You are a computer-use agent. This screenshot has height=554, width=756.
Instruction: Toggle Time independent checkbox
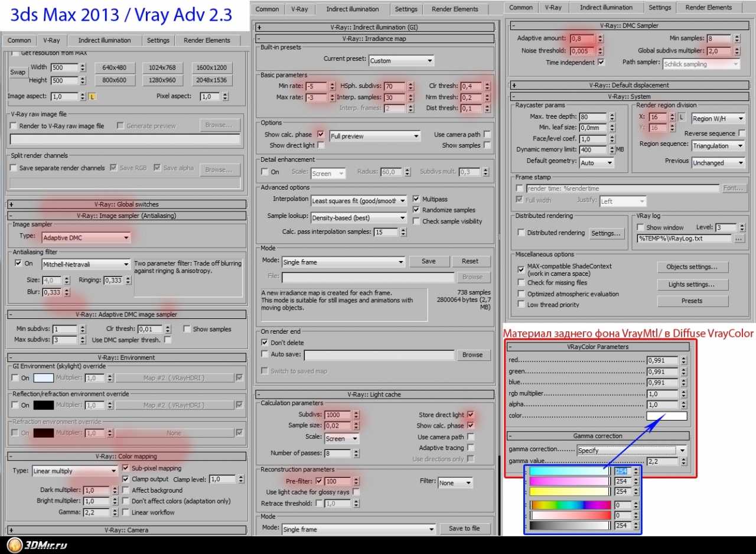pos(601,63)
